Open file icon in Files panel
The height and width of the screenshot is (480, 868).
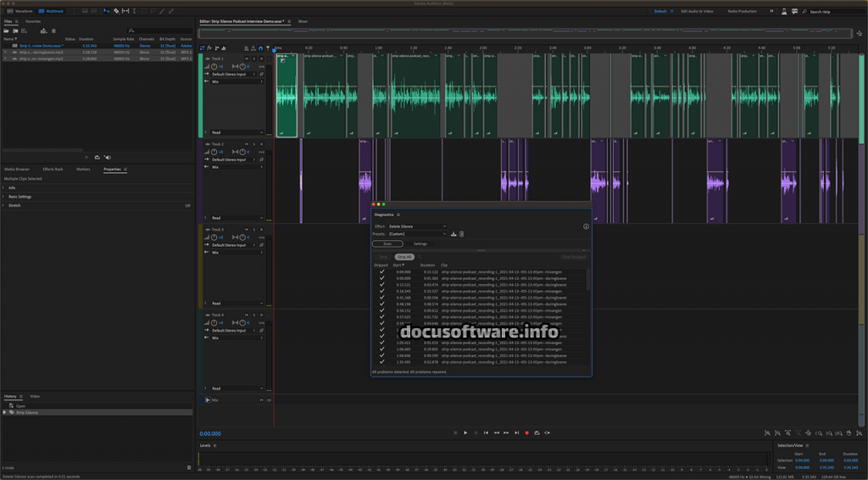6,31
